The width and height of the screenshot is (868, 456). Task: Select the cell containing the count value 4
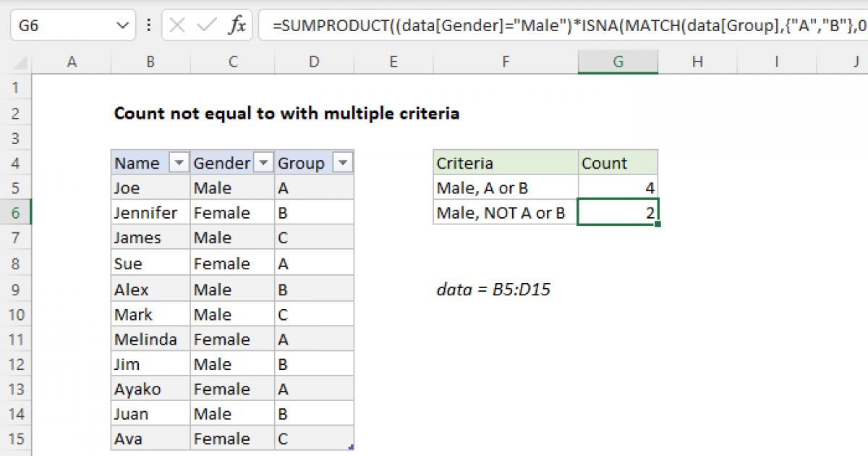click(618, 187)
